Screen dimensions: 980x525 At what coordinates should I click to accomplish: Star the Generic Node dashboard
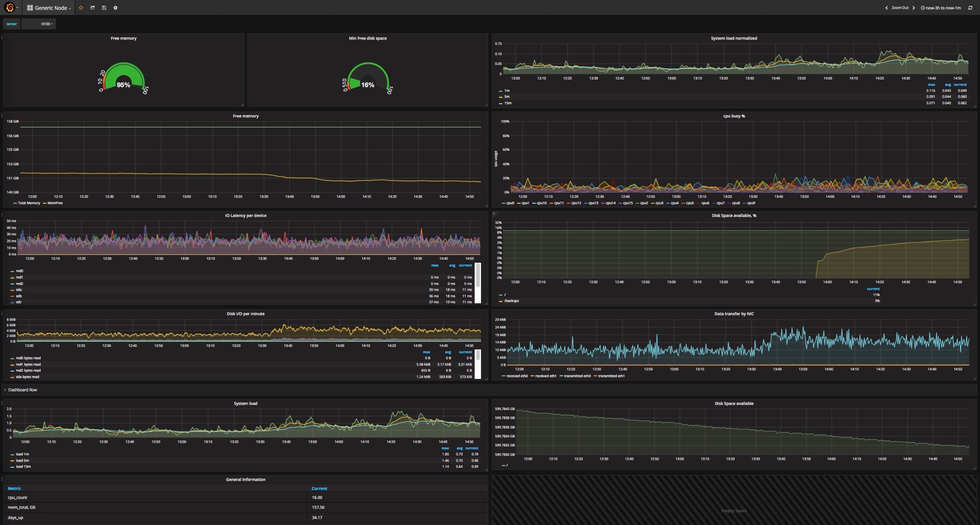(81, 8)
